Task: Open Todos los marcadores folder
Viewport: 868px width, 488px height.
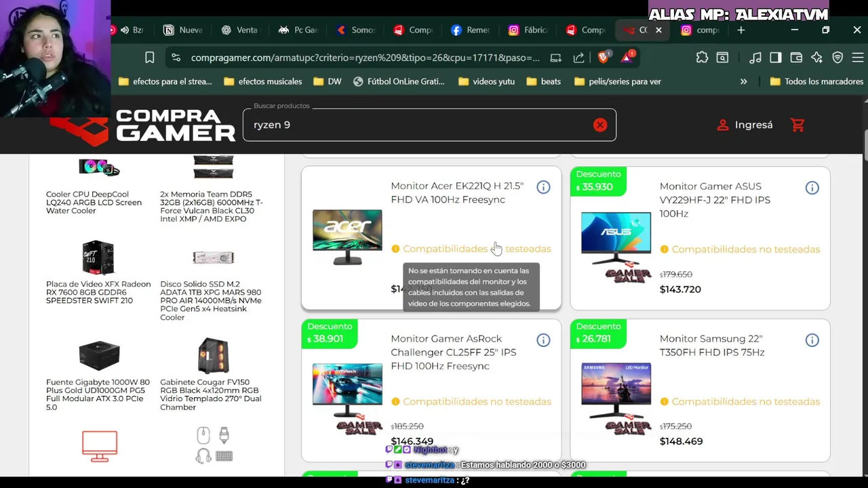Action: pos(817,81)
